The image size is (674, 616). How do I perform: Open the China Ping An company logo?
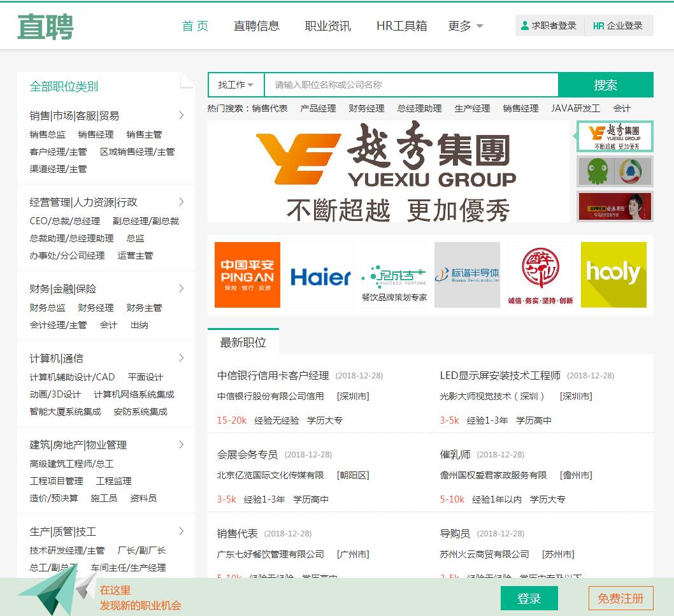point(247,275)
